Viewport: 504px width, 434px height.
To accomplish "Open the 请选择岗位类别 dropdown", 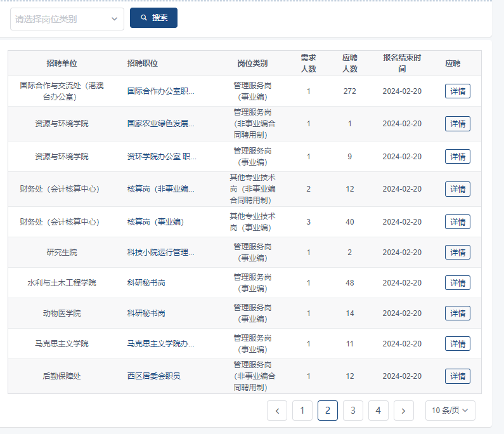I will click(x=67, y=19).
